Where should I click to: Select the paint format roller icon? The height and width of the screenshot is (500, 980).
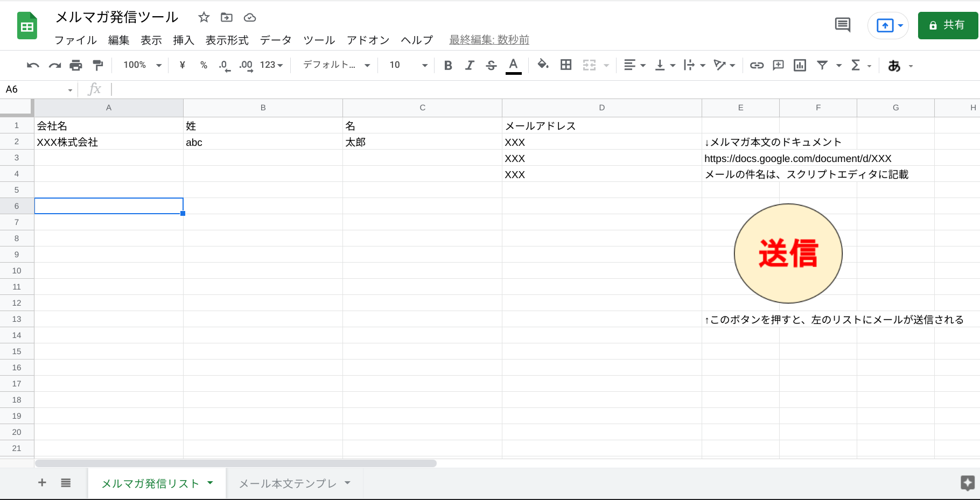coord(97,65)
